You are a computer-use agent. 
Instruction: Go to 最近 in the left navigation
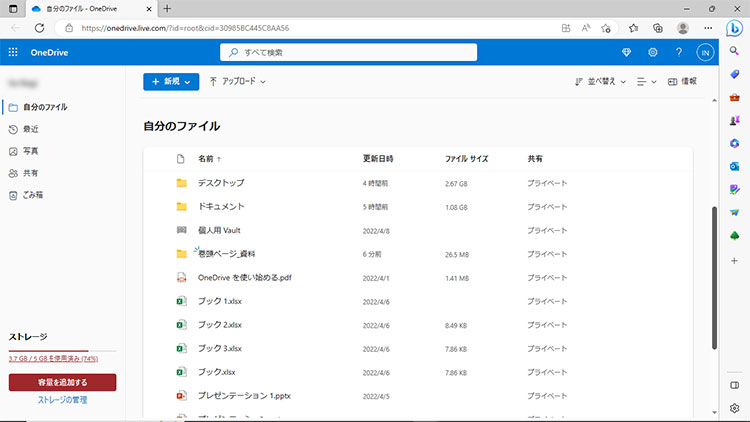coord(31,129)
